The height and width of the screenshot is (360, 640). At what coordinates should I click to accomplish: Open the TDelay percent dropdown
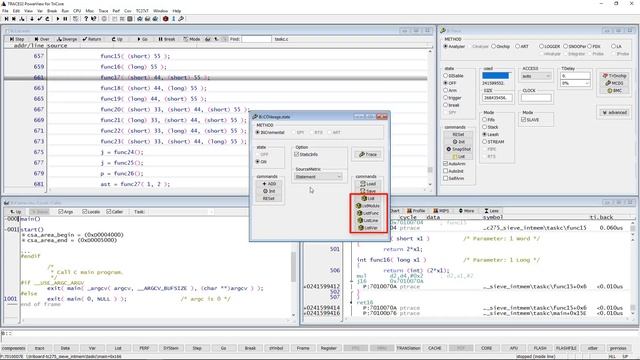(x=575, y=83)
